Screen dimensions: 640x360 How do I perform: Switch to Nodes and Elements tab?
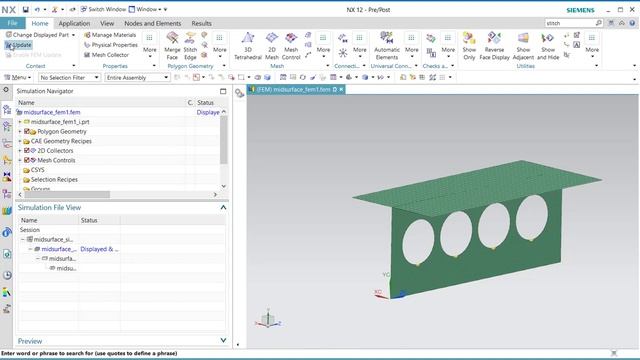pyautogui.click(x=153, y=23)
